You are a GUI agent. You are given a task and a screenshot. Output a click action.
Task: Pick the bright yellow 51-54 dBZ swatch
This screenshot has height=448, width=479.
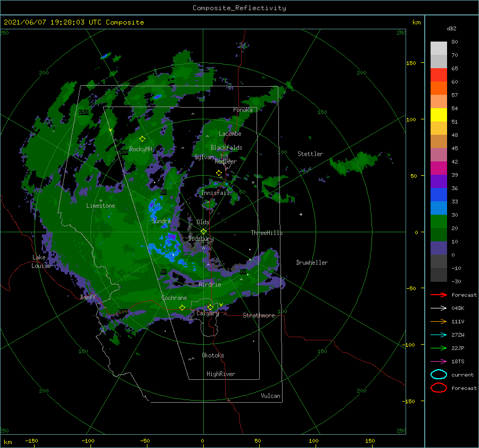[x=439, y=115]
